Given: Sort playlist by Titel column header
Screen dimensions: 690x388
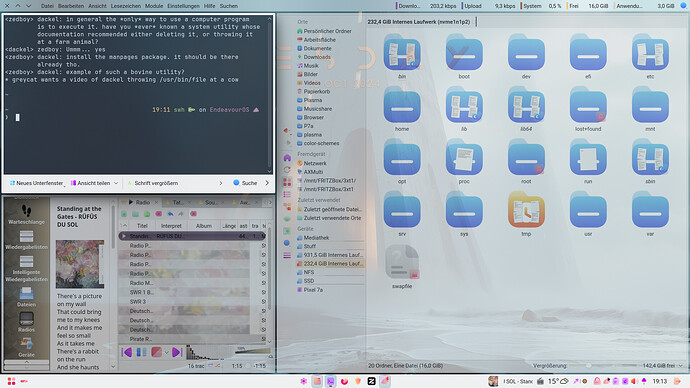Looking at the screenshot, I should (142, 226).
